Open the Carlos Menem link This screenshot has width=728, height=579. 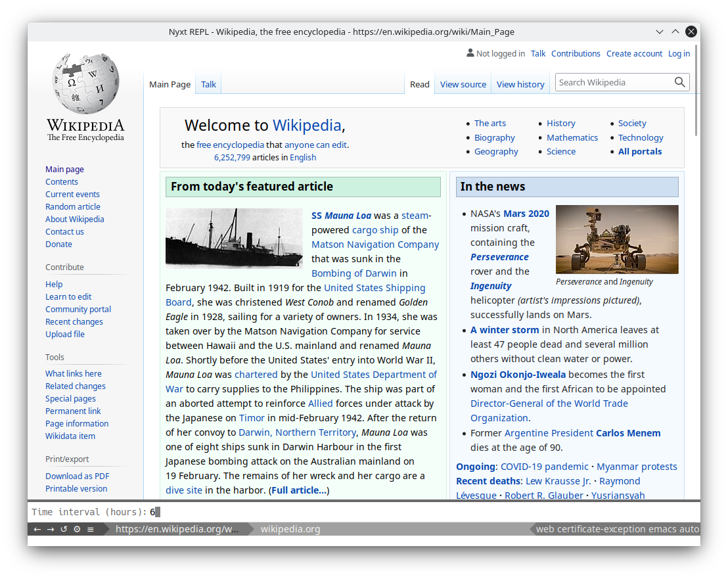pyautogui.click(x=628, y=433)
